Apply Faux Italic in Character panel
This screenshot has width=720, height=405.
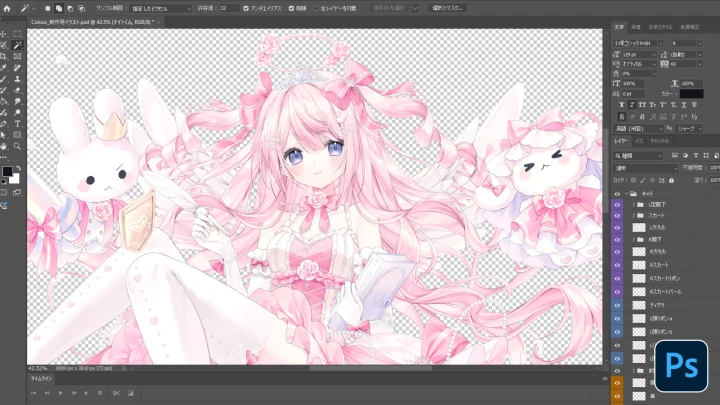pos(632,105)
